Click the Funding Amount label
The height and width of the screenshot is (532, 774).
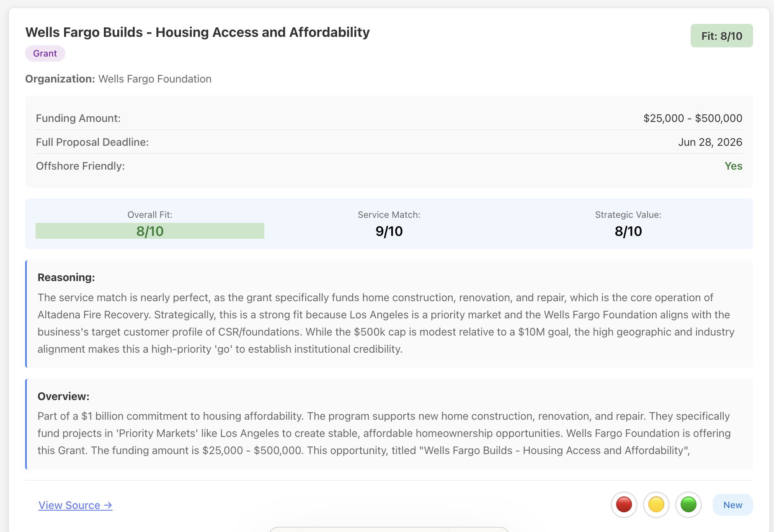(x=78, y=119)
